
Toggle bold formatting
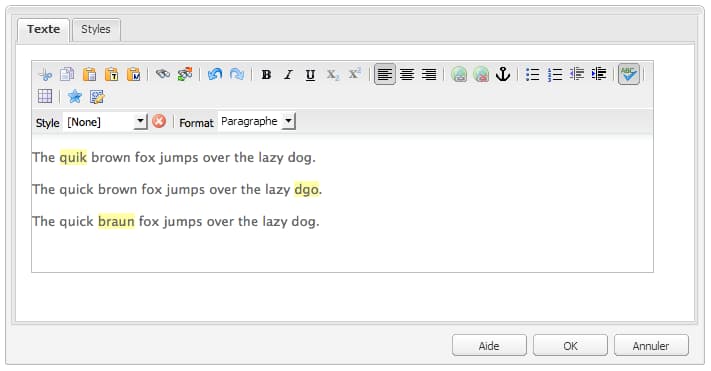tap(267, 75)
